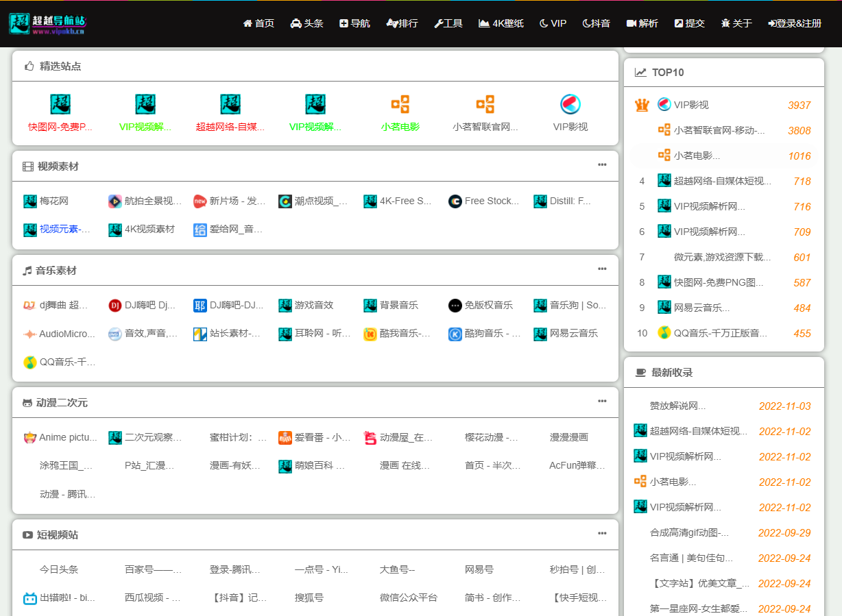Open the 提交 submit menu item

point(689,23)
